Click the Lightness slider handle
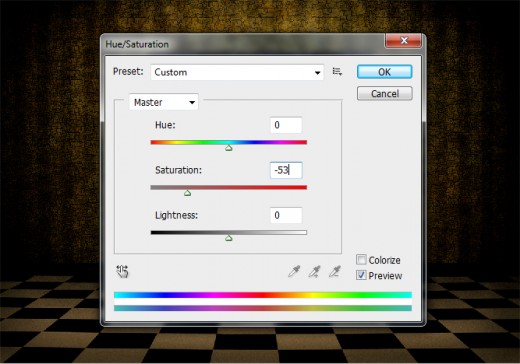 [228, 238]
